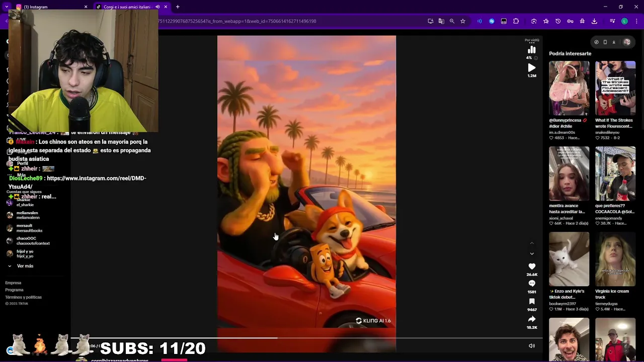The height and width of the screenshot is (362, 644).
Task: Open a new browser tab
Action: click(x=178, y=7)
